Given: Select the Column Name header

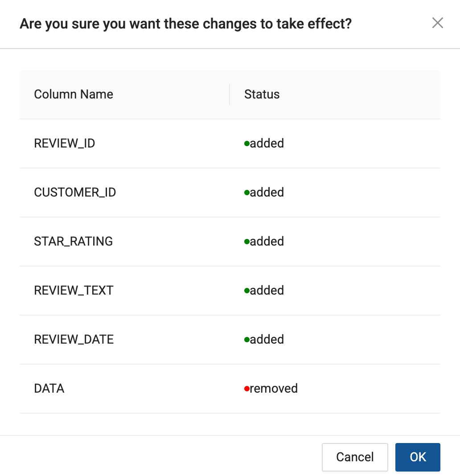Looking at the screenshot, I should pos(74,94).
